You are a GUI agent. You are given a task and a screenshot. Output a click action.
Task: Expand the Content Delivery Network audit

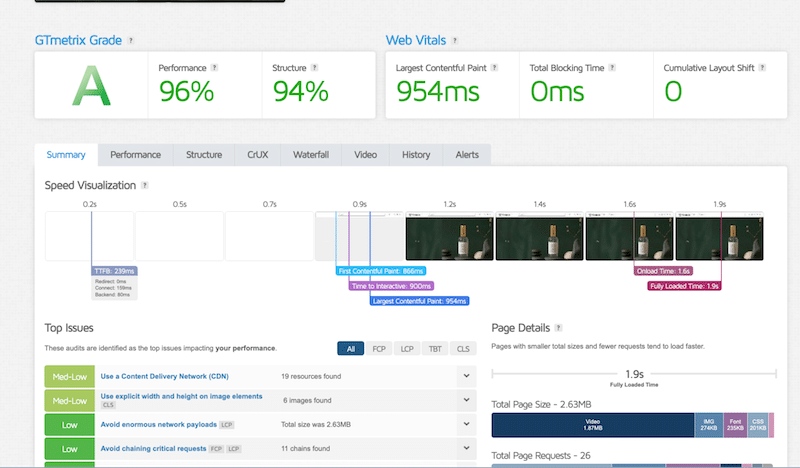466,376
